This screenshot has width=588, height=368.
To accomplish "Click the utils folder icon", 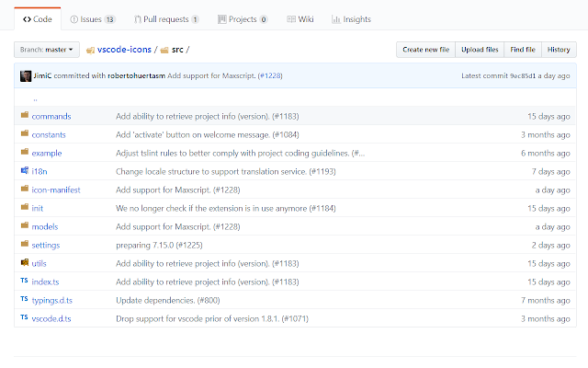I will [x=25, y=262].
